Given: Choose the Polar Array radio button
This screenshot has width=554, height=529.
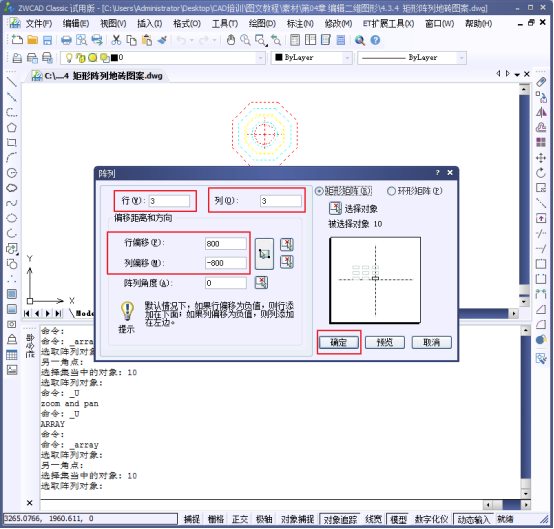Looking at the screenshot, I should tap(391, 191).
